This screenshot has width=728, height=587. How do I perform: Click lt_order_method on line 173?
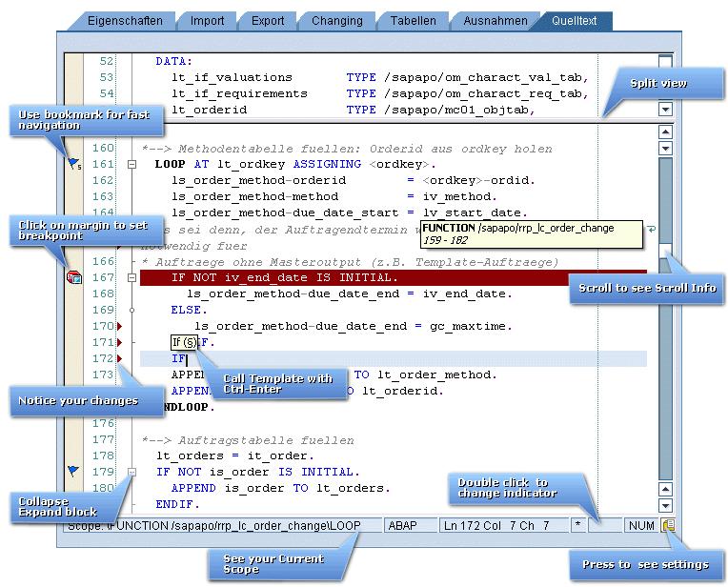pos(436,374)
